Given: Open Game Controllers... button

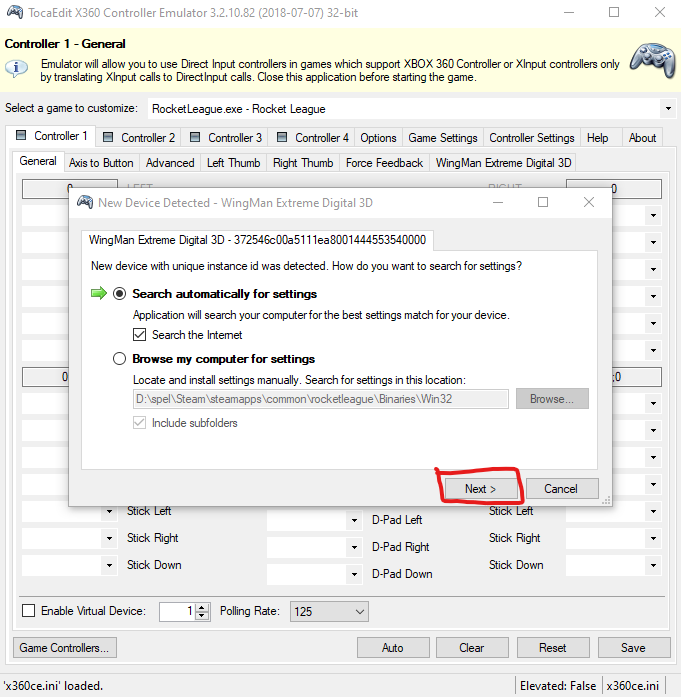Looking at the screenshot, I should [64, 648].
